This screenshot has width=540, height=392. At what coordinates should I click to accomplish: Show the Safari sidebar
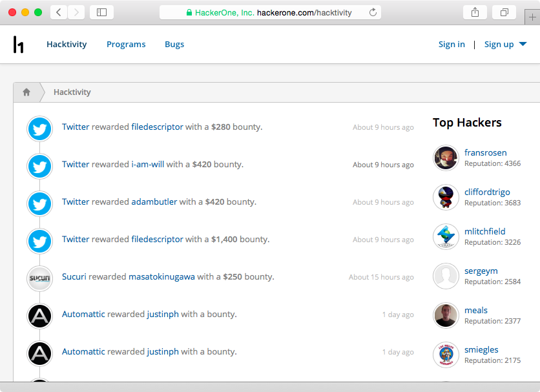101,12
